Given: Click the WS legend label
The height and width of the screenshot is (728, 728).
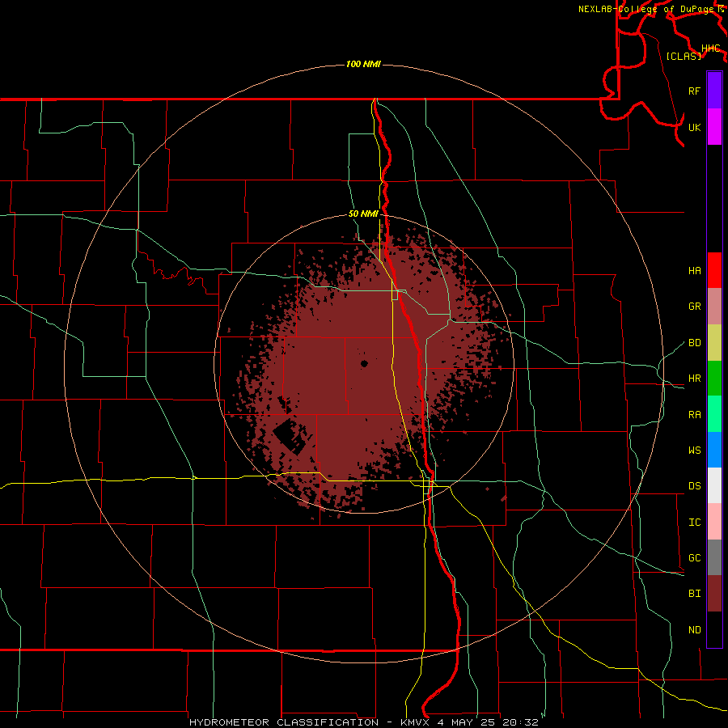Looking at the screenshot, I should point(694,450).
